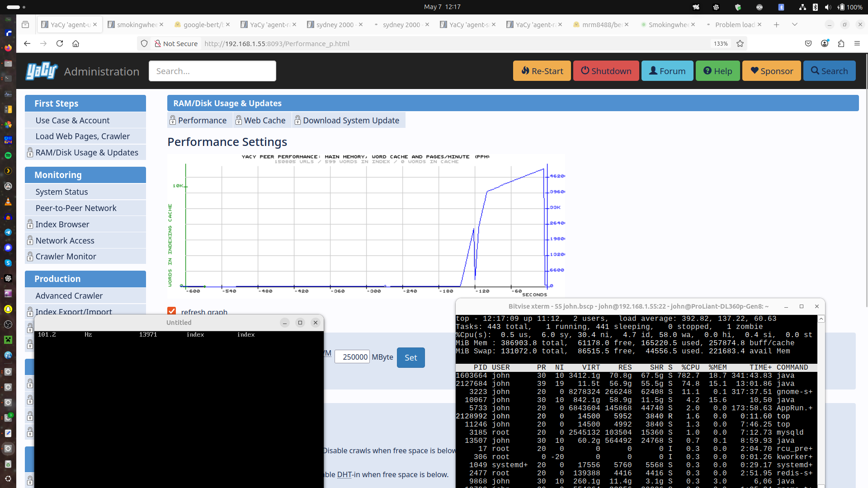The width and height of the screenshot is (868, 488).
Task: Click the date and time in top bar
Action: click(442, 7)
